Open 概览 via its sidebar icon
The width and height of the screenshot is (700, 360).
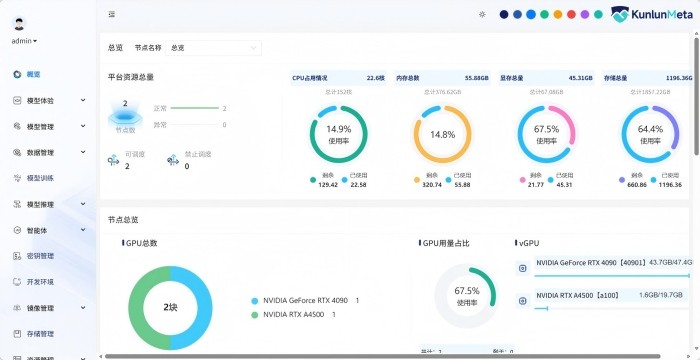[x=17, y=75]
